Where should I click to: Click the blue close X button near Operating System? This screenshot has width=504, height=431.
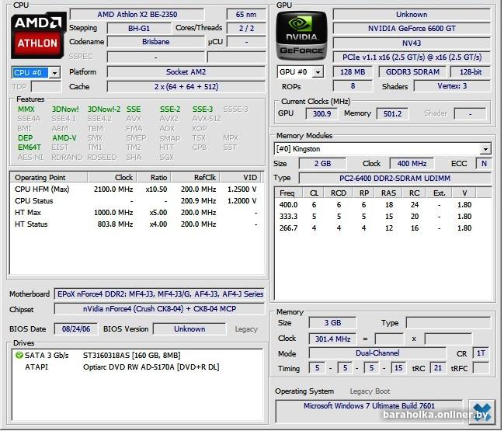tap(481, 412)
